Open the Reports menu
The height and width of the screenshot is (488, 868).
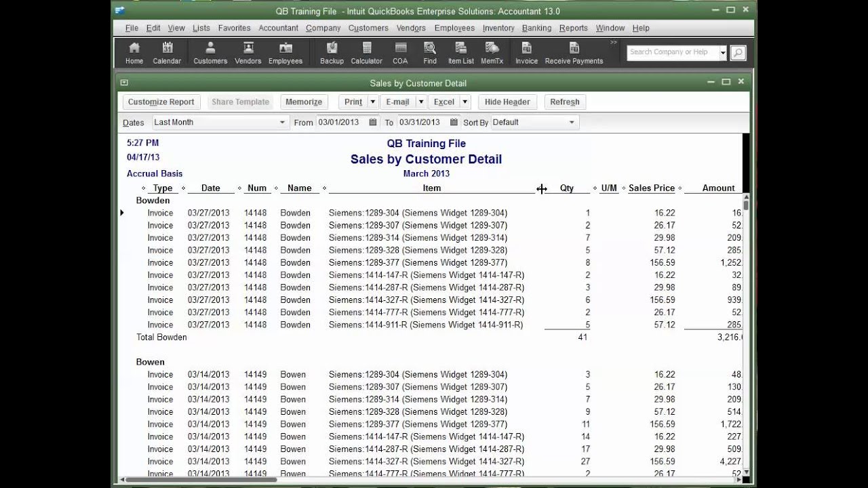point(573,28)
